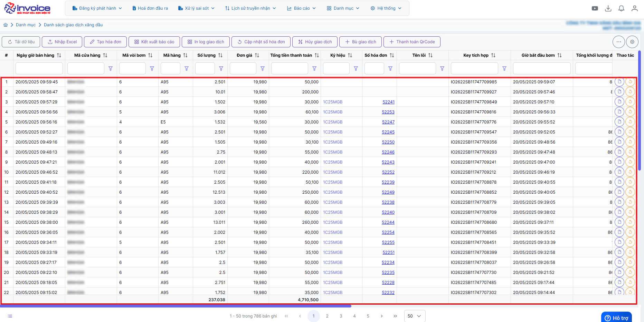Go to page 5 of results
This screenshot has width=644, height=322.
pos(368,316)
